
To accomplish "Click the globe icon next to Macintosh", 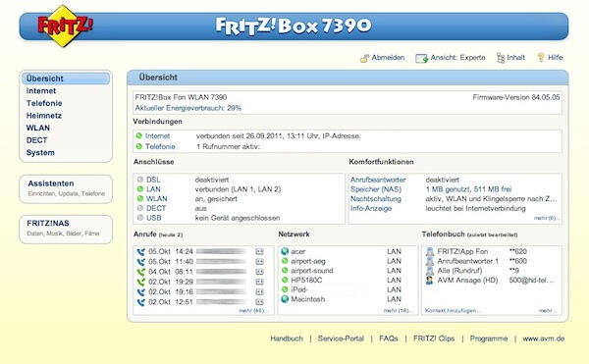I will pyautogui.click(x=285, y=299).
